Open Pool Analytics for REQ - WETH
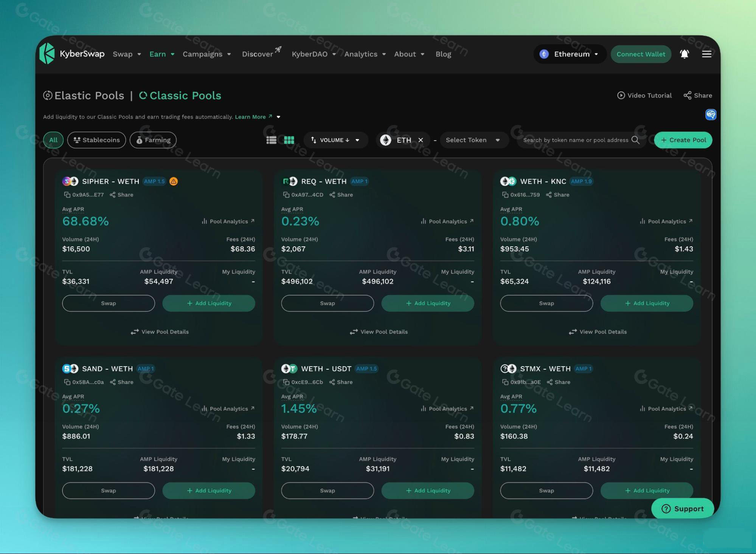 (447, 221)
